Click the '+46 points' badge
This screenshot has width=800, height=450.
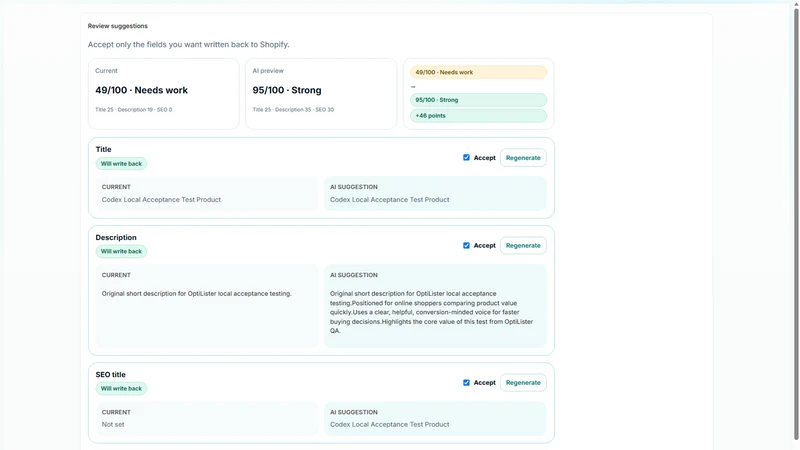[x=478, y=116]
